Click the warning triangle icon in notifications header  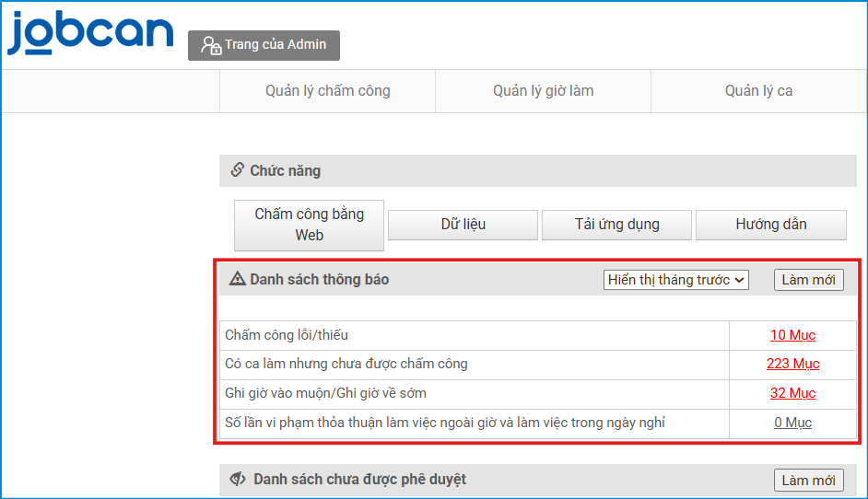[238, 279]
